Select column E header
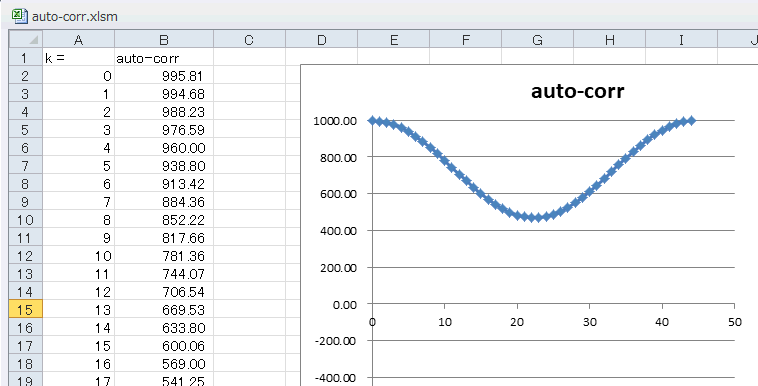Image resolution: width=758 pixels, height=386 pixels. pos(394,39)
